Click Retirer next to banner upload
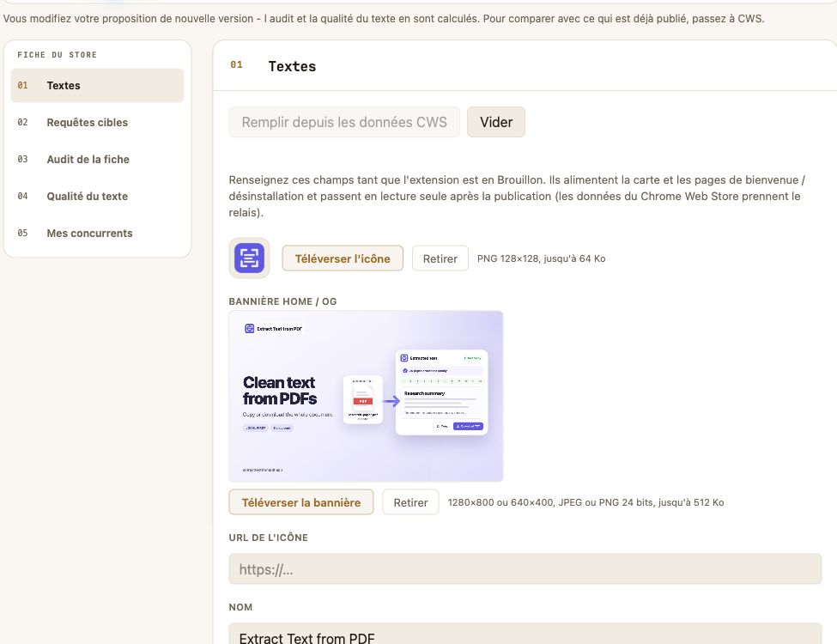The width and height of the screenshot is (837, 644). click(410, 502)
